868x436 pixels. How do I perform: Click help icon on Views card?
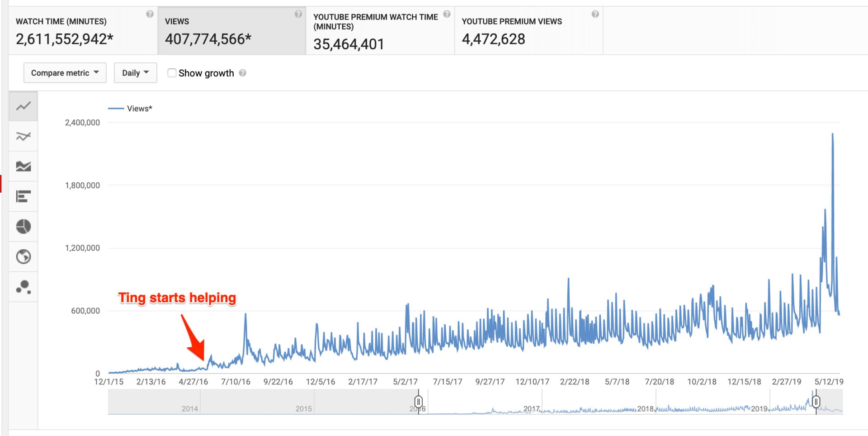[298, 14]
